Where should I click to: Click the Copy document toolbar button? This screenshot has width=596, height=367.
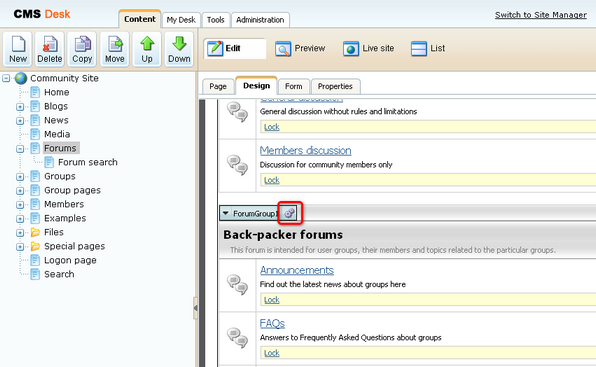[82, 49]
